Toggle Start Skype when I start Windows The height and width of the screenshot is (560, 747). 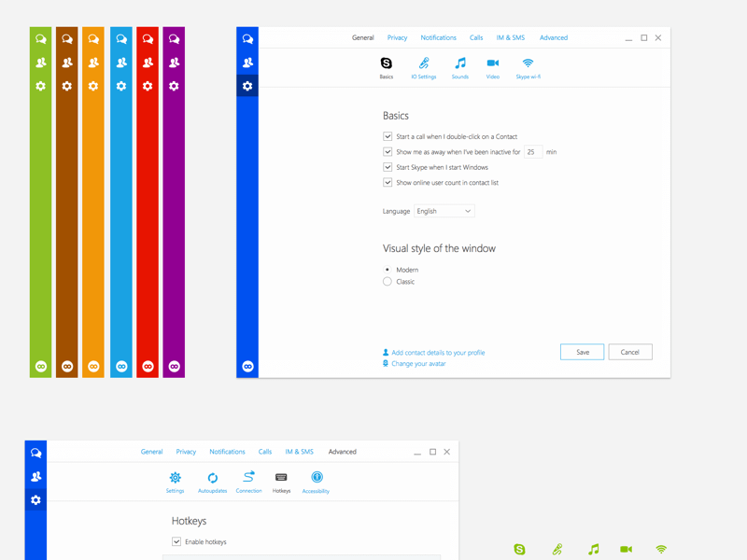click(x=388, y=167)
